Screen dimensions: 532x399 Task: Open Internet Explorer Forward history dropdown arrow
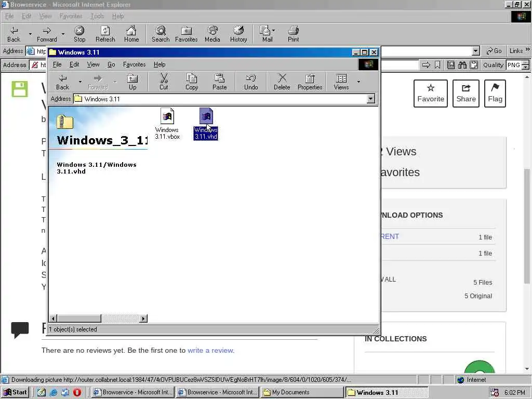tap(63, 34)
